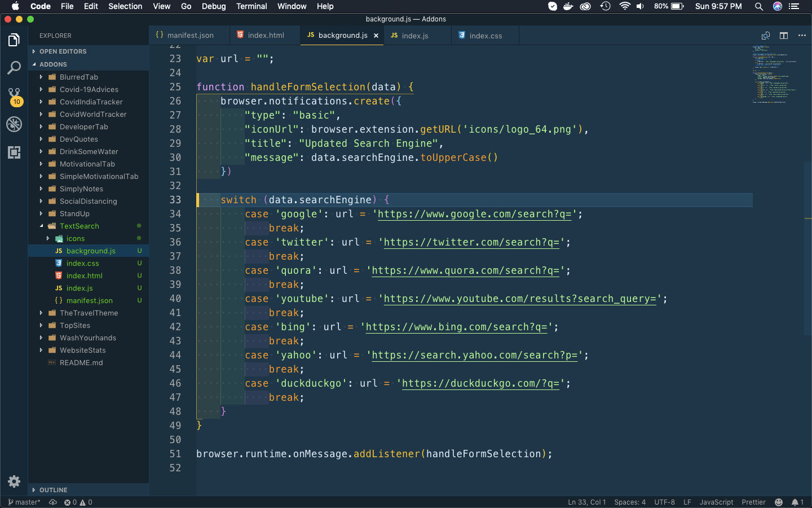The width and height of the screenshot is (812, 508).
Task: Click the Time Machine icon in menu bar
Action: pyautogui.click(x=605, y=6)
